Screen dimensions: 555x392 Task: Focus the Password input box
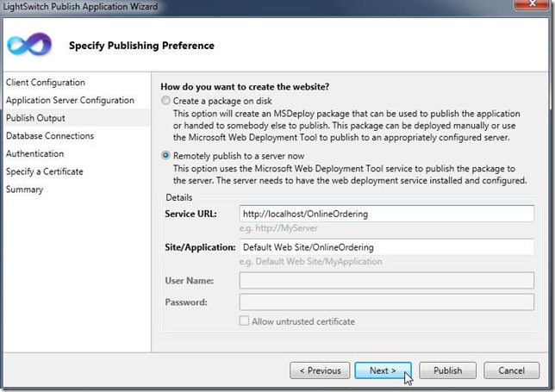tap(386, 302)
